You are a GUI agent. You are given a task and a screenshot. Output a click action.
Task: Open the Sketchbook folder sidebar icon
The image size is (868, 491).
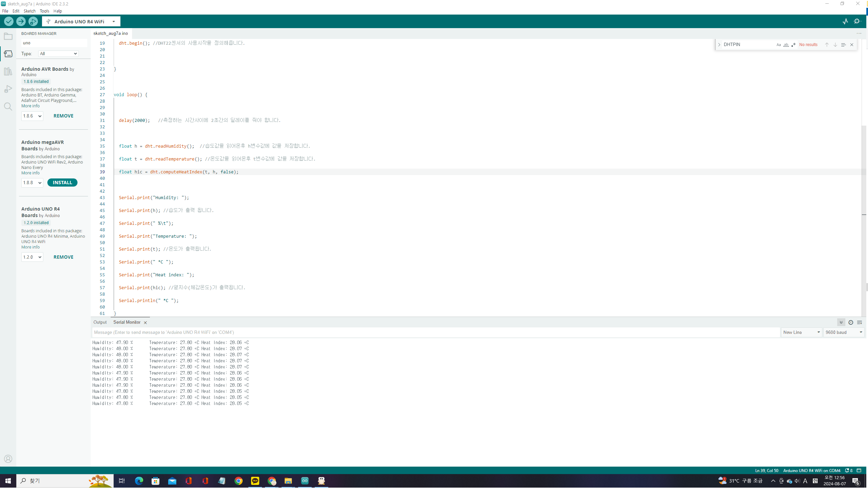(8, 36)
